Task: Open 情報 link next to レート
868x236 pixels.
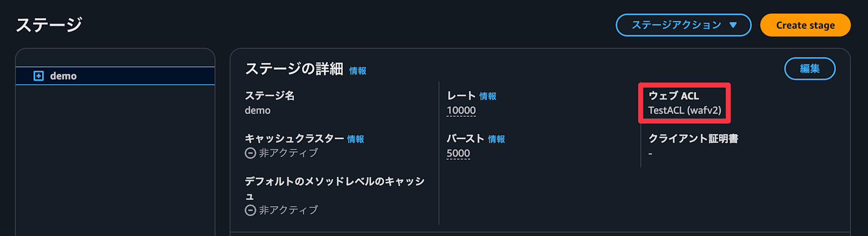Action: click(488, 96)
